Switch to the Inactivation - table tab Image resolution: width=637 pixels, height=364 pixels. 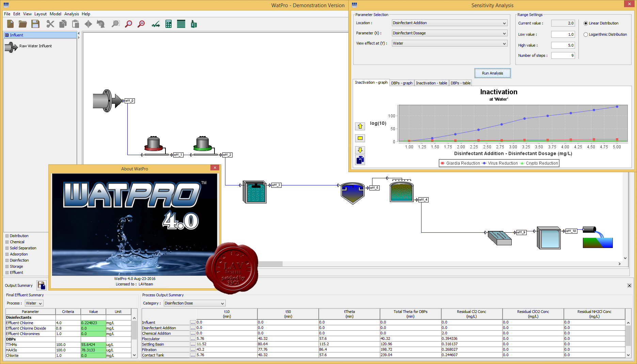[431, 83]
